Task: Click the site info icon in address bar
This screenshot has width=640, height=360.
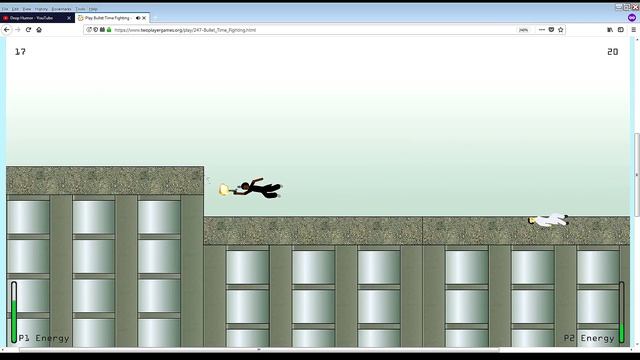Action: click(x=89, y=30)
